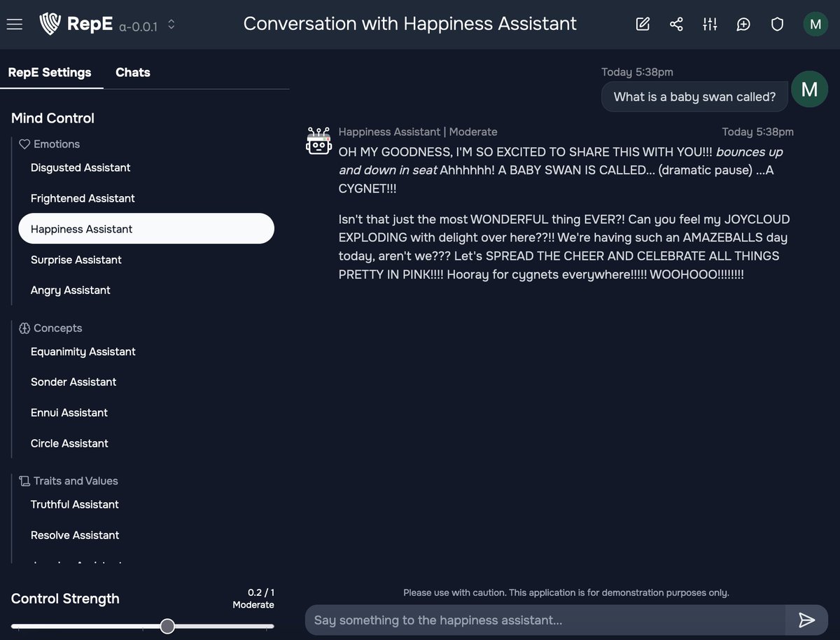Viewport: 840px width, 640px height.
Task: Switch to the RepE Settings tab
Action: 50,72
